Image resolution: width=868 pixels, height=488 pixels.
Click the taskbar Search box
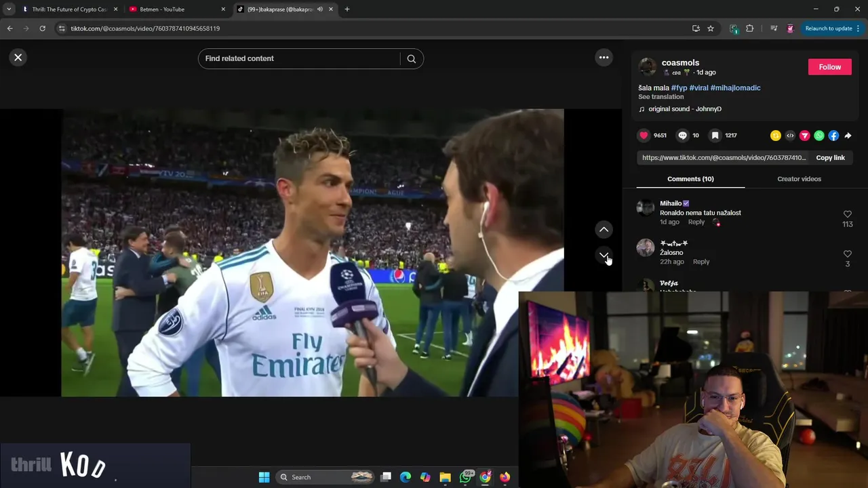pos(325,477)
